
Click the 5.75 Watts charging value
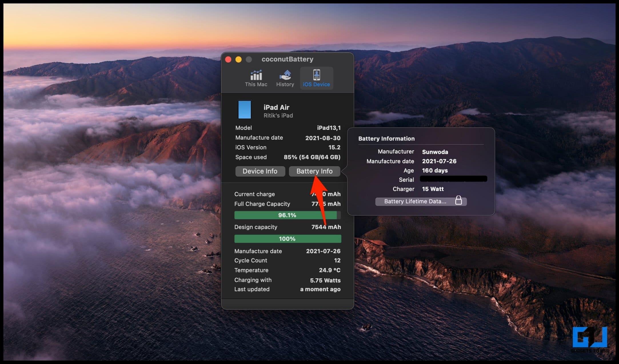click(x=325, y=280)
